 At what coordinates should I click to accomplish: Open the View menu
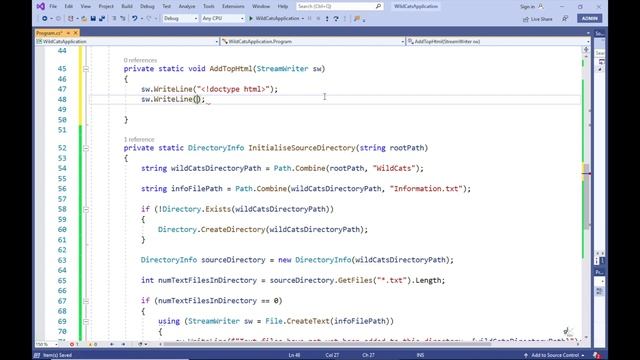point(86,7)
